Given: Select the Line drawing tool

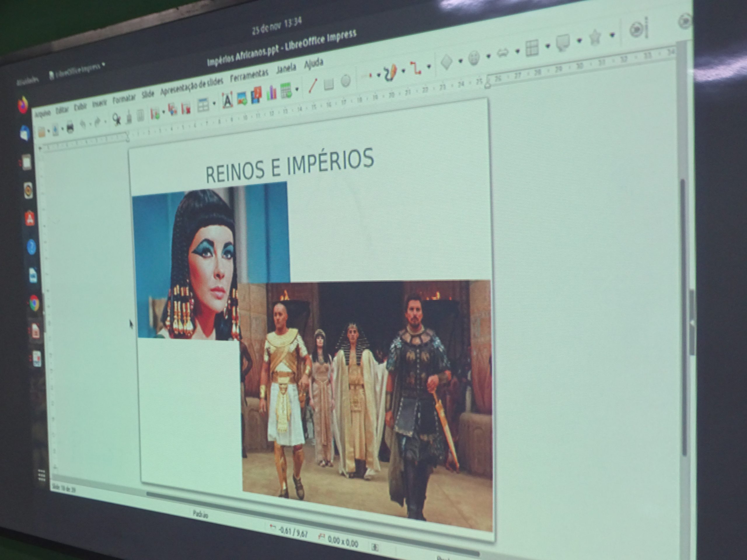Looking at the screenshot, I should tap(313, 85).
